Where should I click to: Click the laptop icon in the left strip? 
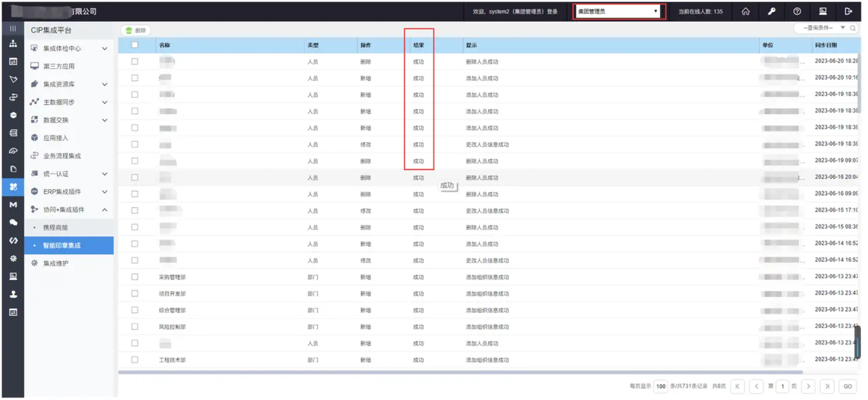tap(13, 276)
